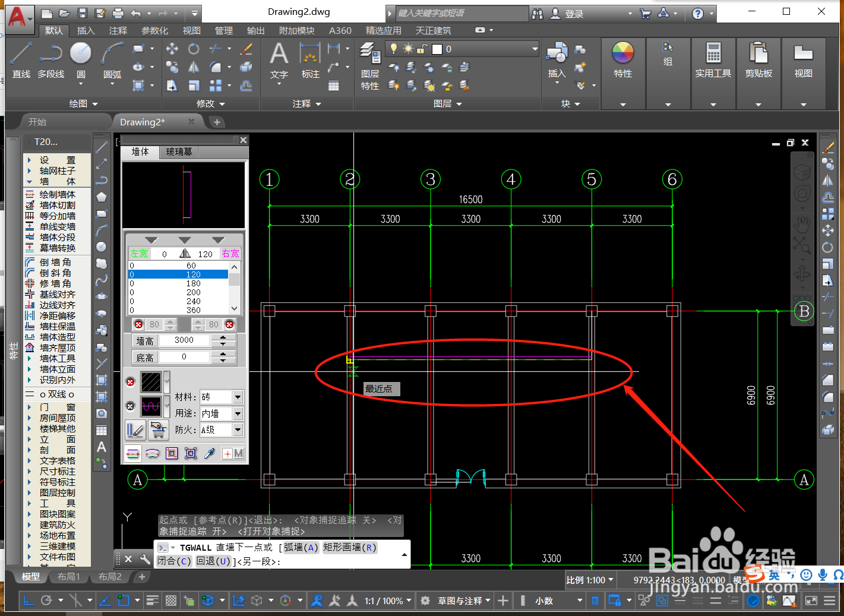This screenshot has width=844, height=616.
Task: Click the wrench customize icon in command line
Action: 145,559
